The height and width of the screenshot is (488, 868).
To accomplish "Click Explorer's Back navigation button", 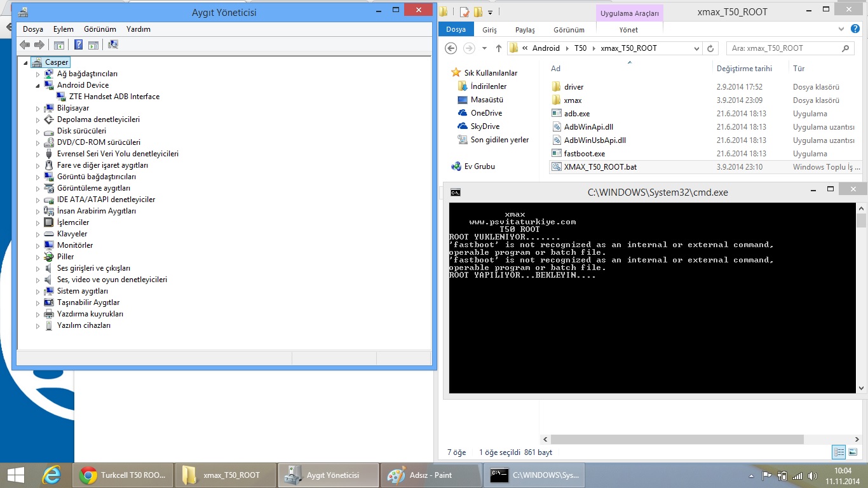I will coord(451,48).
